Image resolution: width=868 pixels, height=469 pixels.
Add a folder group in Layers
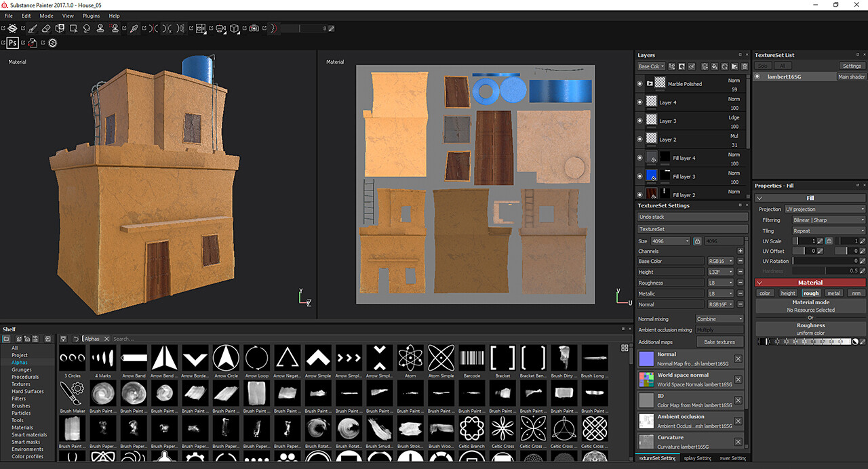[x=734, y=66]
